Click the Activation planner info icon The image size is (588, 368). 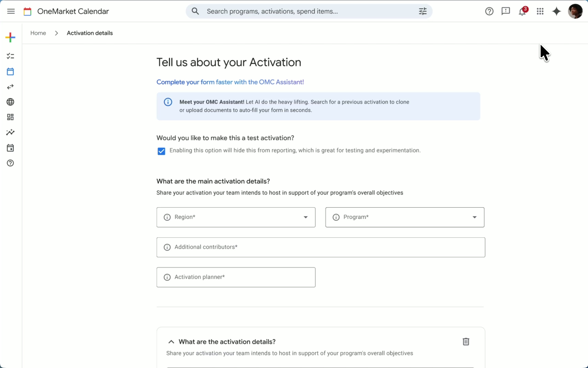click(167, 278)
